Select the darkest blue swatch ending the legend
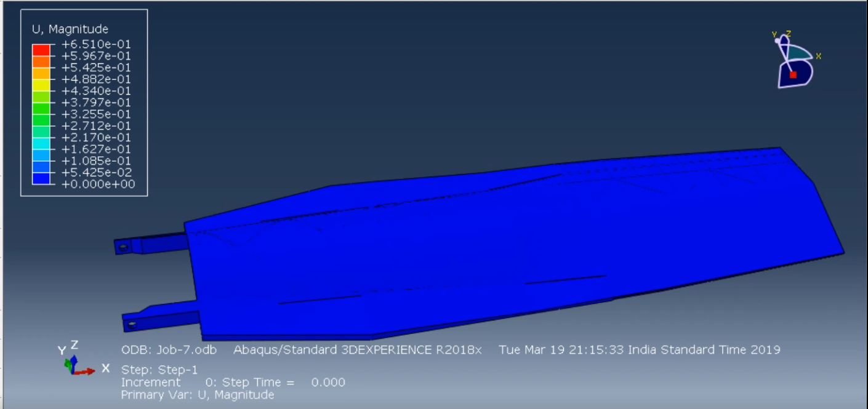 coord(41,178)
